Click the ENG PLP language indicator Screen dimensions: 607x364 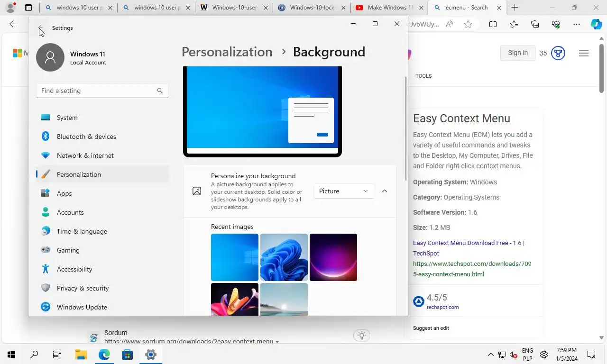pos(527,355)
